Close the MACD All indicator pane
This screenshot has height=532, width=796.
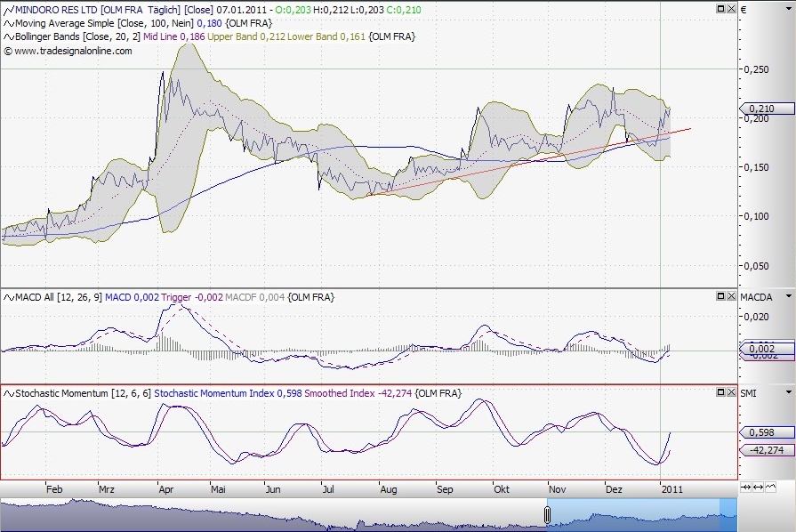(730, 295)
